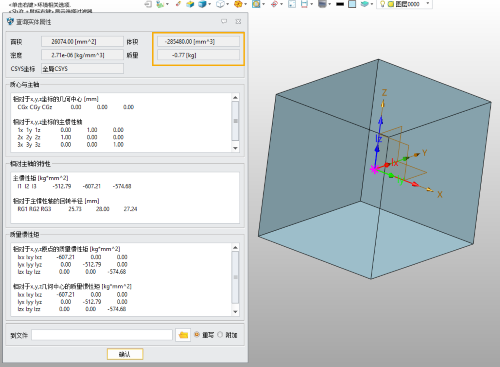Viewport: 500px width, 367px height.
Task: Select the overwrite radio option
Action: pyautogui.click(x=197, y=335)
